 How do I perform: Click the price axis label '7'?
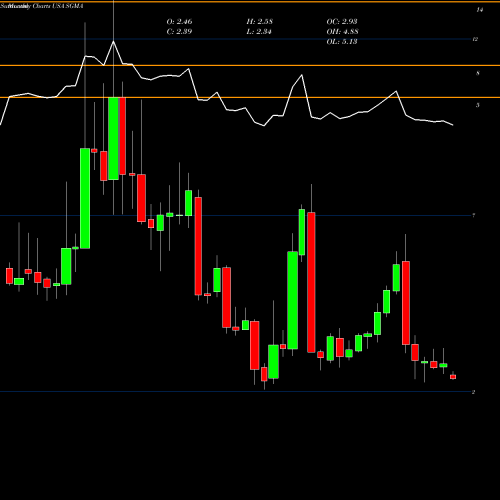click(x=474, y=216)
